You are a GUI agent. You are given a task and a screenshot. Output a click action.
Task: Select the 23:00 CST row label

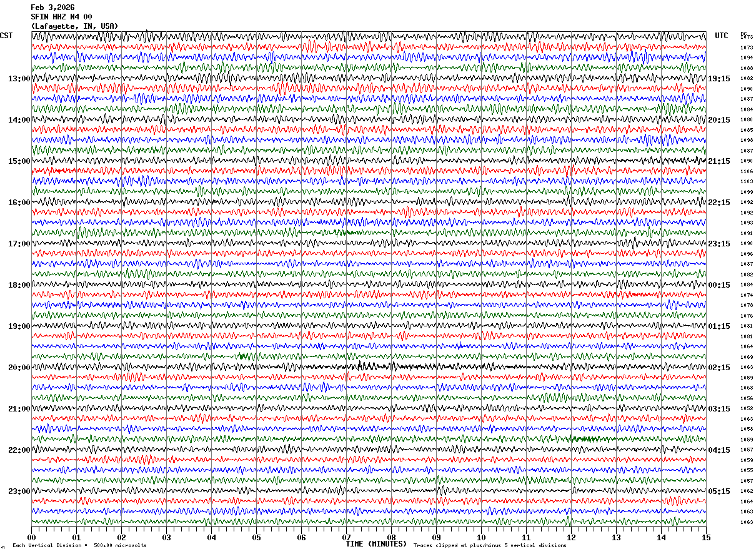[19, 491]
